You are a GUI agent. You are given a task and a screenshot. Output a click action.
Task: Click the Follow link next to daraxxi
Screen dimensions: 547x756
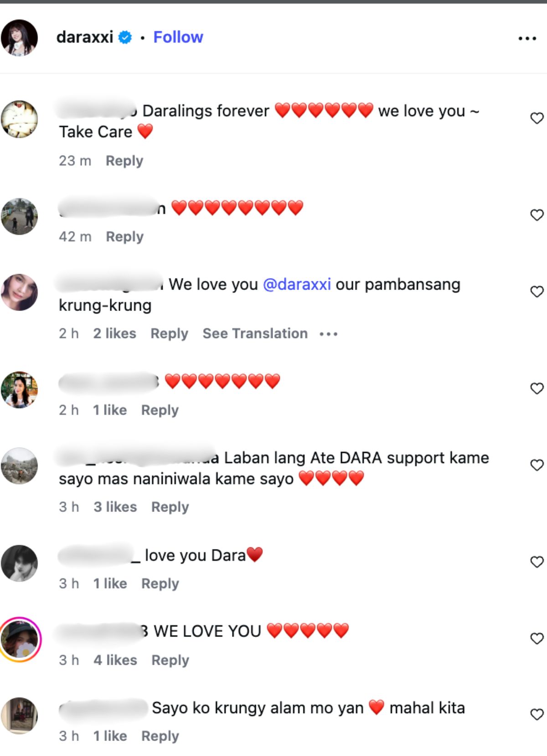point(178,37)
